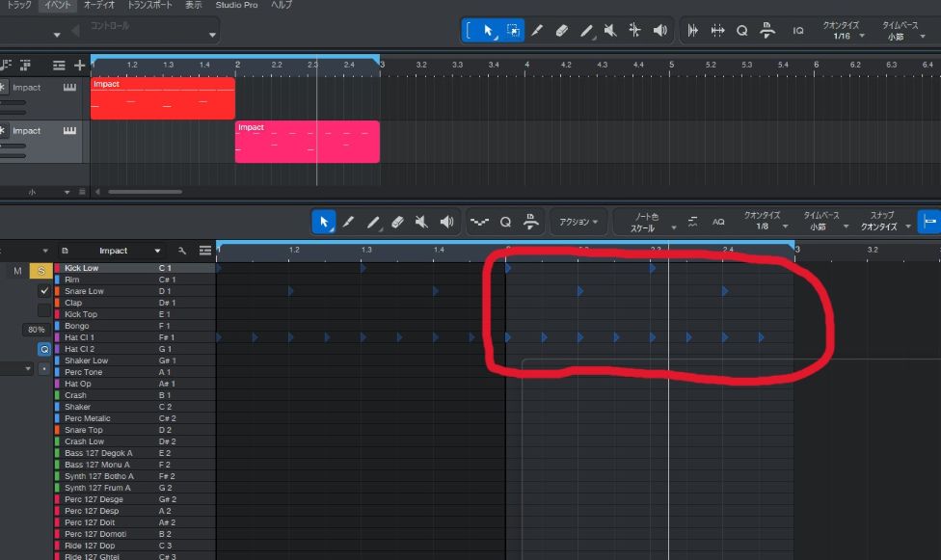Open the Studio Pro menu
The height and width of the screenshot is (560, 941).
[x=236, y=5]
